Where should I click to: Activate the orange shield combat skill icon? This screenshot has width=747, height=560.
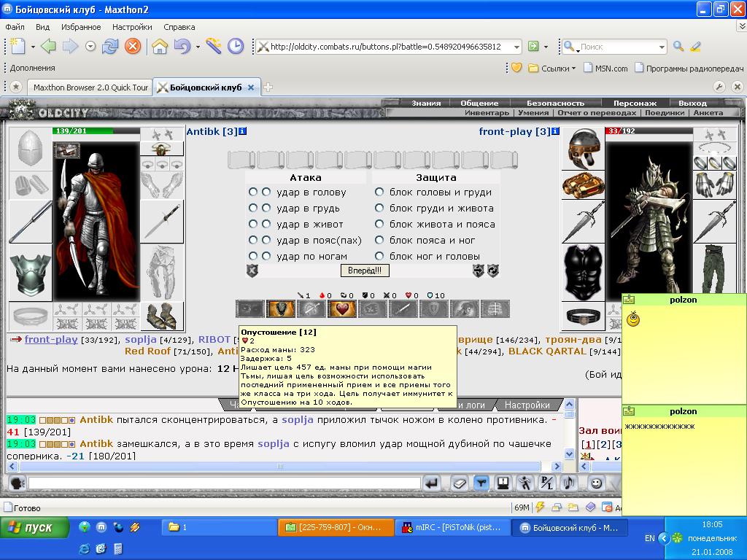click(280, 309)
